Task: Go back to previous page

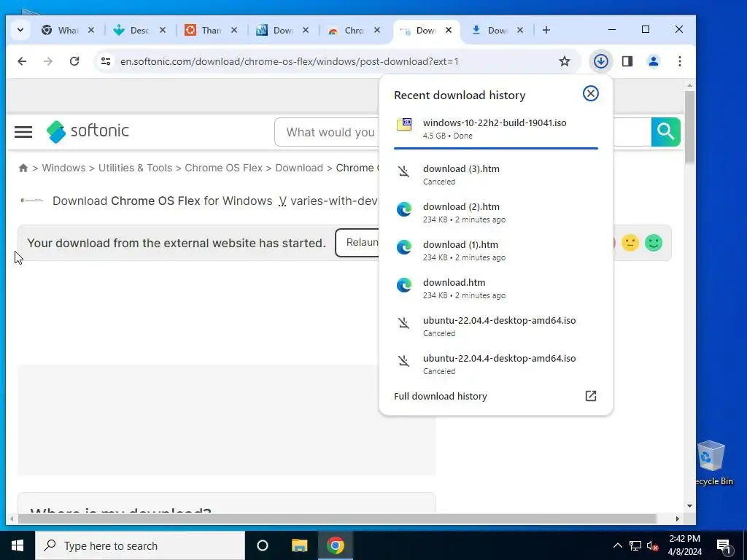Action: tap(22, 61)
